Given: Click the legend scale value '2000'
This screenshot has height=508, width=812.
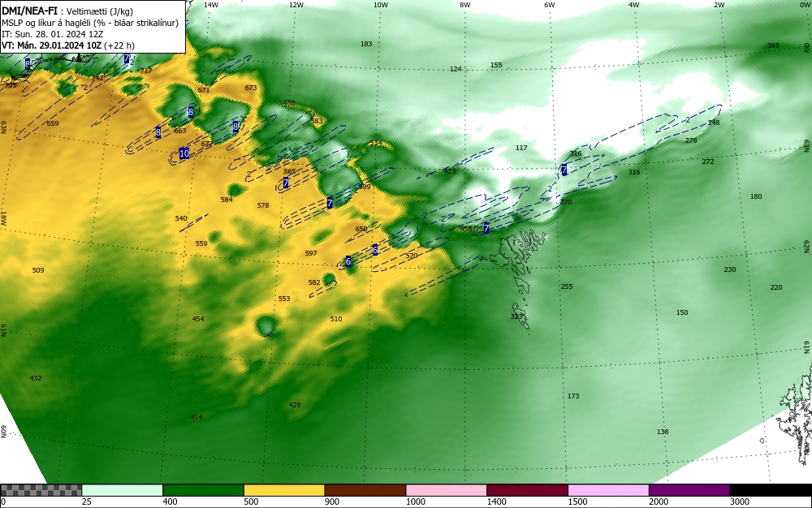Looking at the screenshot, I should (659, 502).
